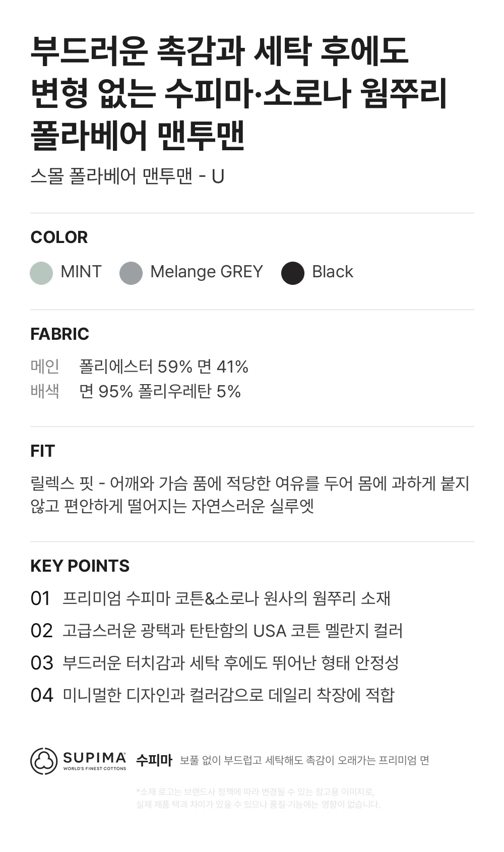This screenshot has height=852, width=504.
Task: Click the 배색 fabric composition line
Action: click(136, 391)
